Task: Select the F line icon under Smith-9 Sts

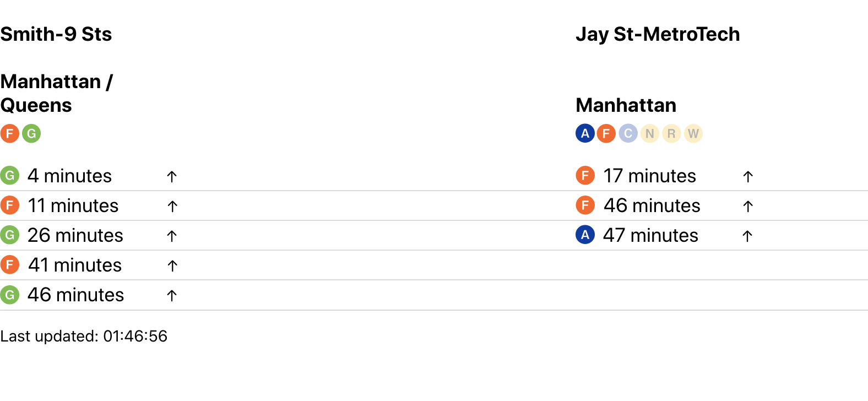Action: pyautogui.click(x=10, y=133)
